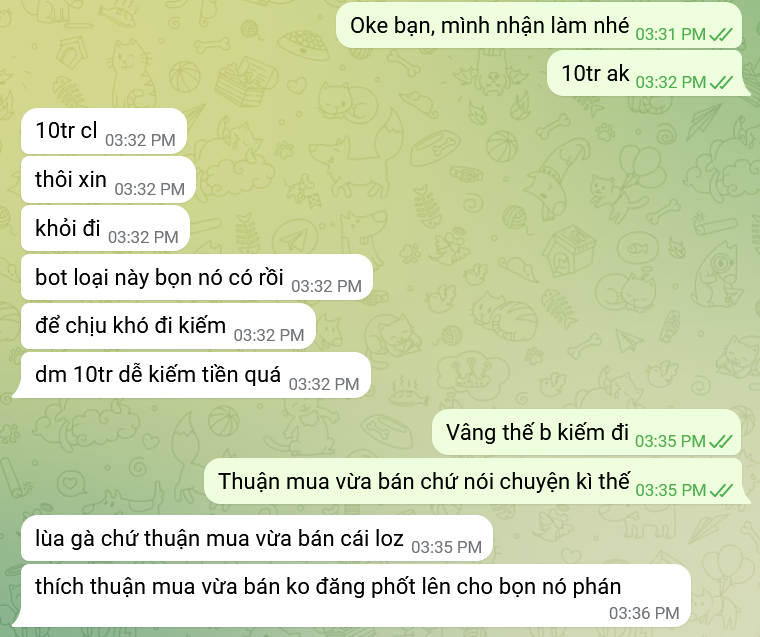Click the read receipt on 'Vâng thế b kiếm đi'
The height and width of the screenshot is (637, 760).
[721, 442]
